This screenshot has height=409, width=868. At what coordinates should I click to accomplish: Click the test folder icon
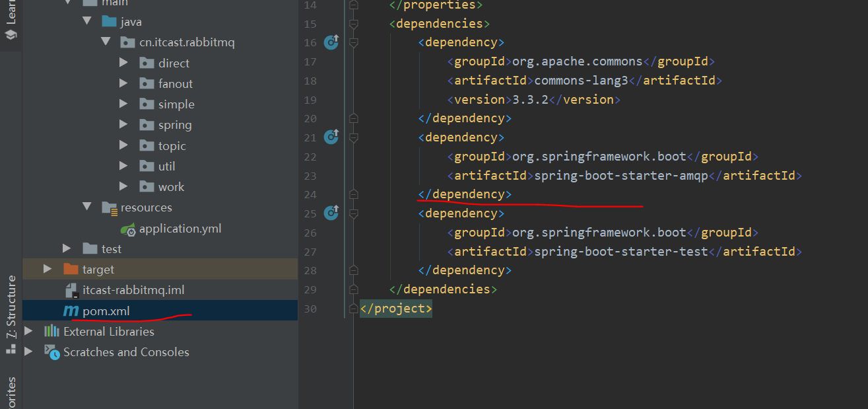point(90,248)
